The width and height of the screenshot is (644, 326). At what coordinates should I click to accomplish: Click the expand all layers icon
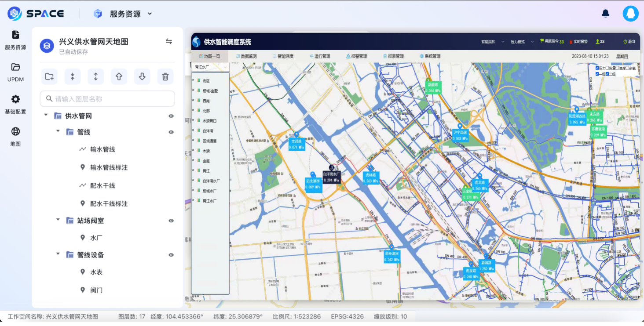pos(95,76)
